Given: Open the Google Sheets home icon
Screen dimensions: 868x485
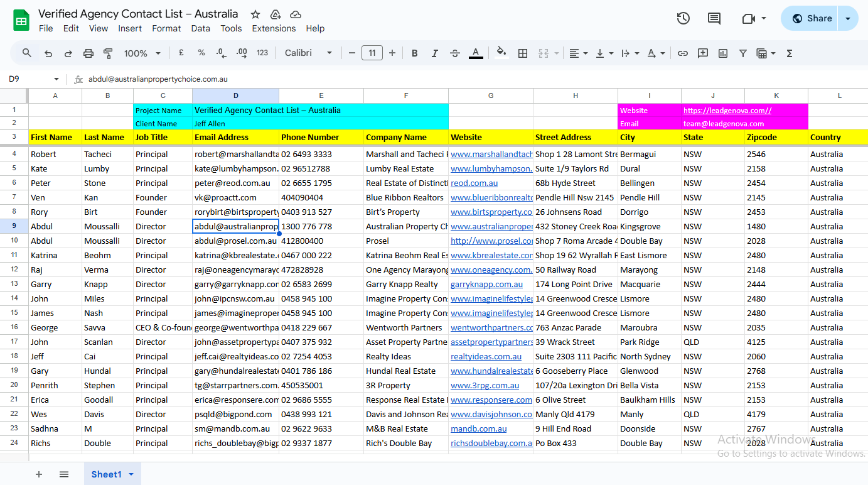Looking at the screenshot, I should (x=22, y=20).
